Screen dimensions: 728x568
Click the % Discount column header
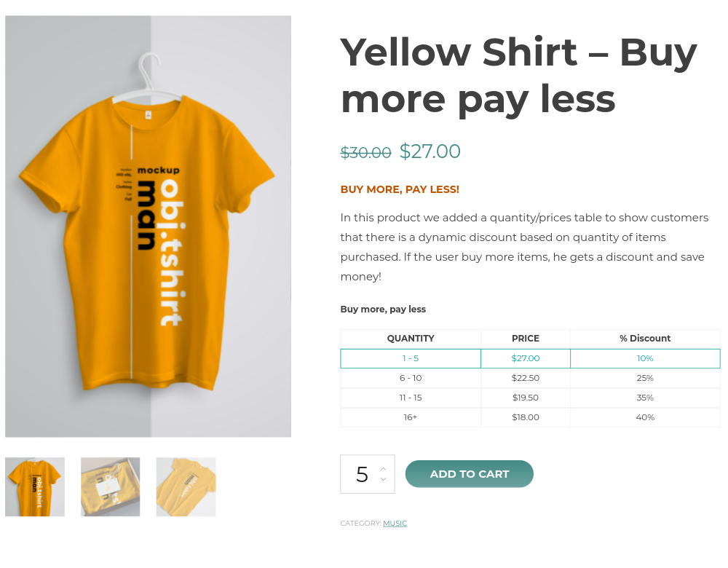645,339
